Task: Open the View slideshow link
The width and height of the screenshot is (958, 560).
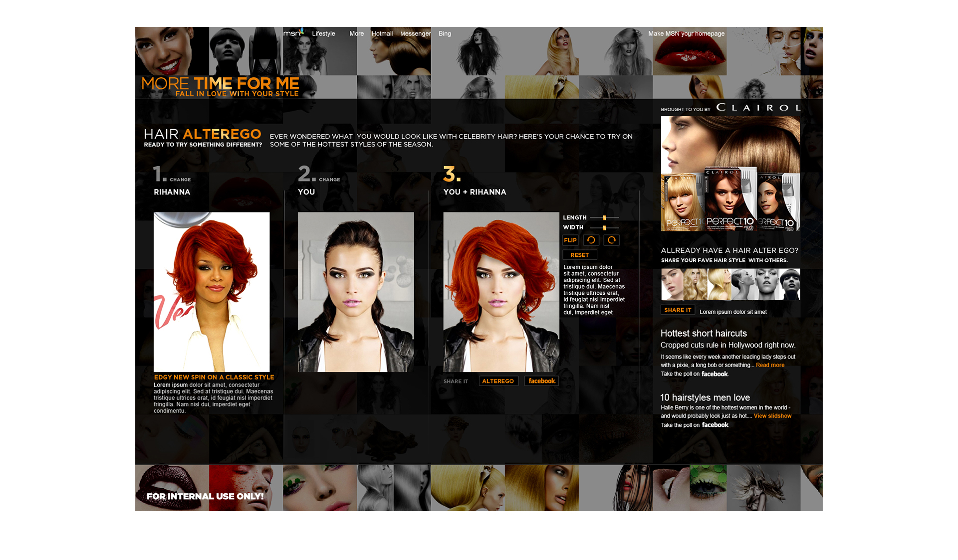Action: (772, 416)
